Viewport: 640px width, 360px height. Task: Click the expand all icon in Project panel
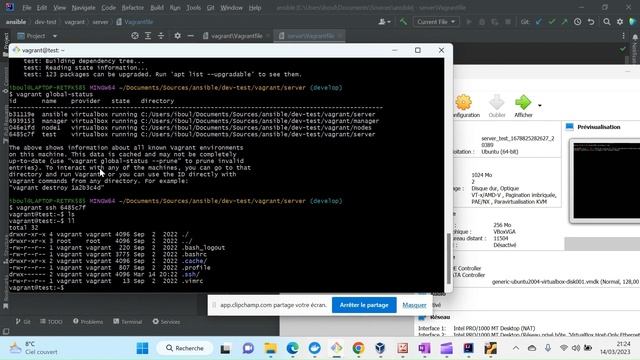tap(148, 36)
